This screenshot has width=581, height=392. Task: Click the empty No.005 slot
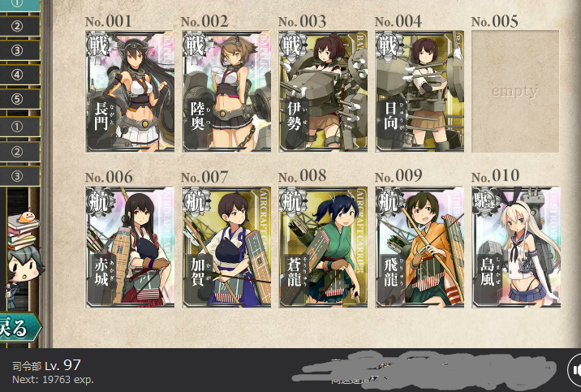pos(515,91)
